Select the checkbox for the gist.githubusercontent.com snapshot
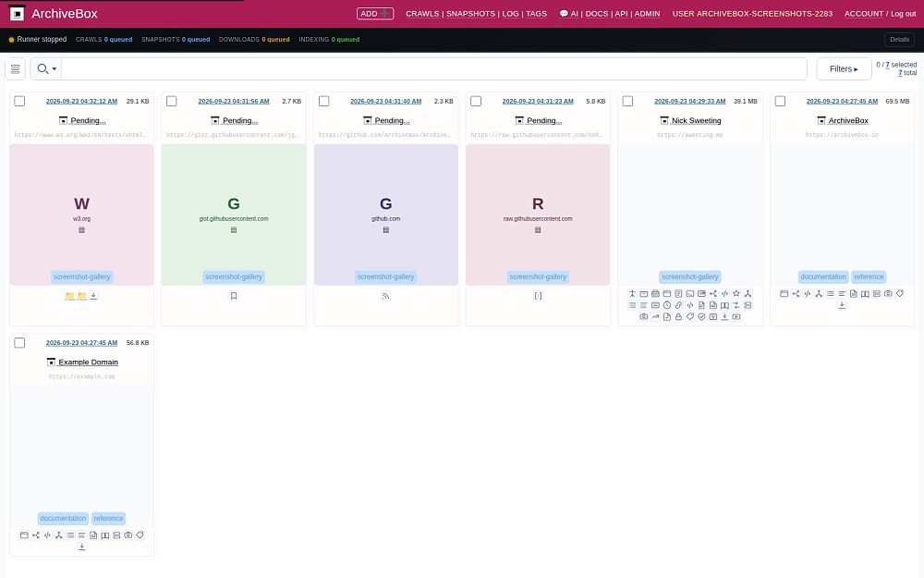The width and height of the screenshot is (924, 578). pyautogui.click(x=172, y=101)
